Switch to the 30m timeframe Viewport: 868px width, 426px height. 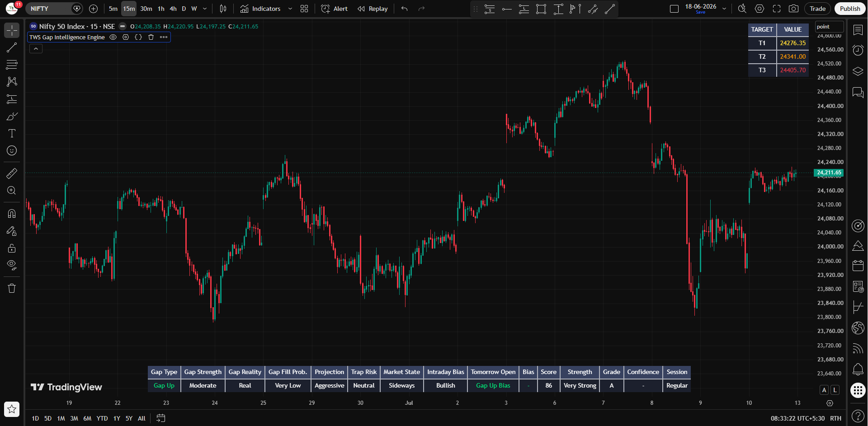(x=146, y=9)
